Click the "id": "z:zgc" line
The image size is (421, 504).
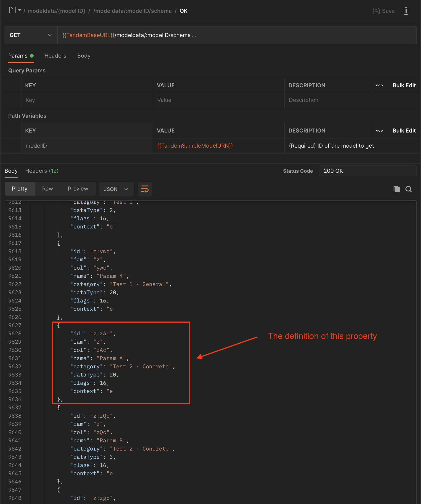(93, 498)
